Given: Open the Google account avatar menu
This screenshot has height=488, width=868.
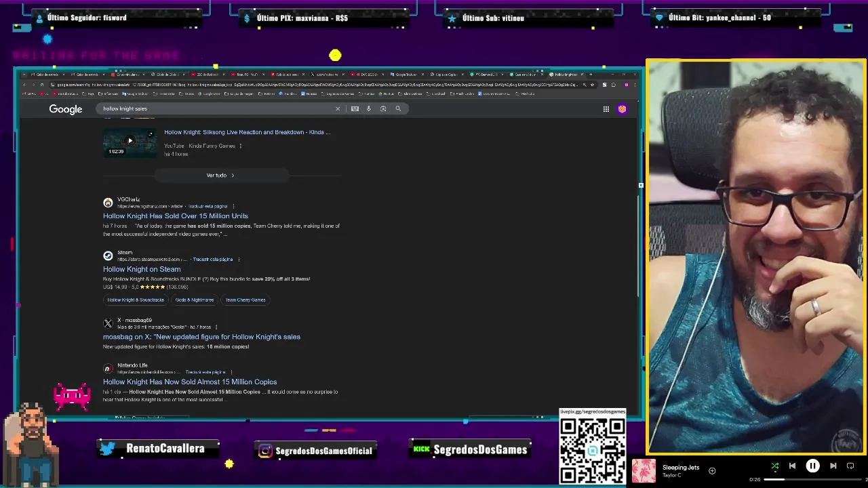Looking at the screenshot, I should pos(622,109).
